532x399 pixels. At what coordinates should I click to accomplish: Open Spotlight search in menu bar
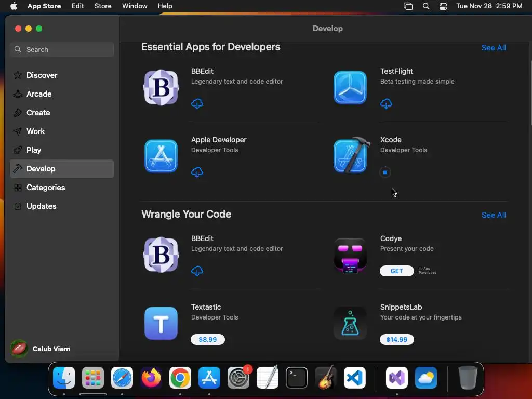(x=426, y=6)
